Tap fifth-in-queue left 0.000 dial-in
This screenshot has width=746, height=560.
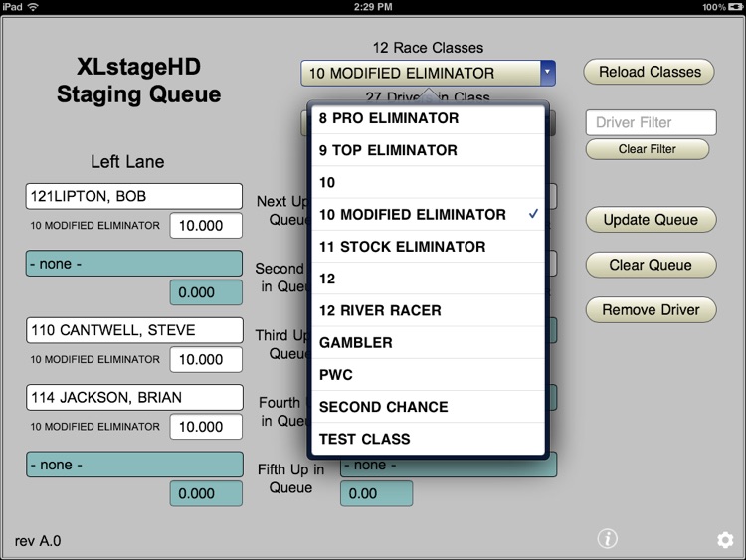click(206, 494)
